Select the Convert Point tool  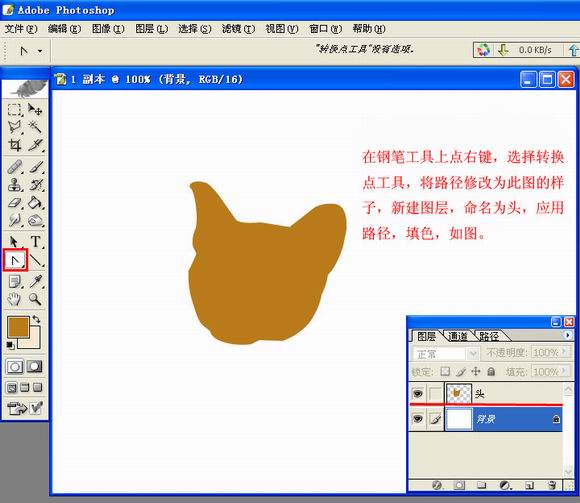(x=15, y=260)
